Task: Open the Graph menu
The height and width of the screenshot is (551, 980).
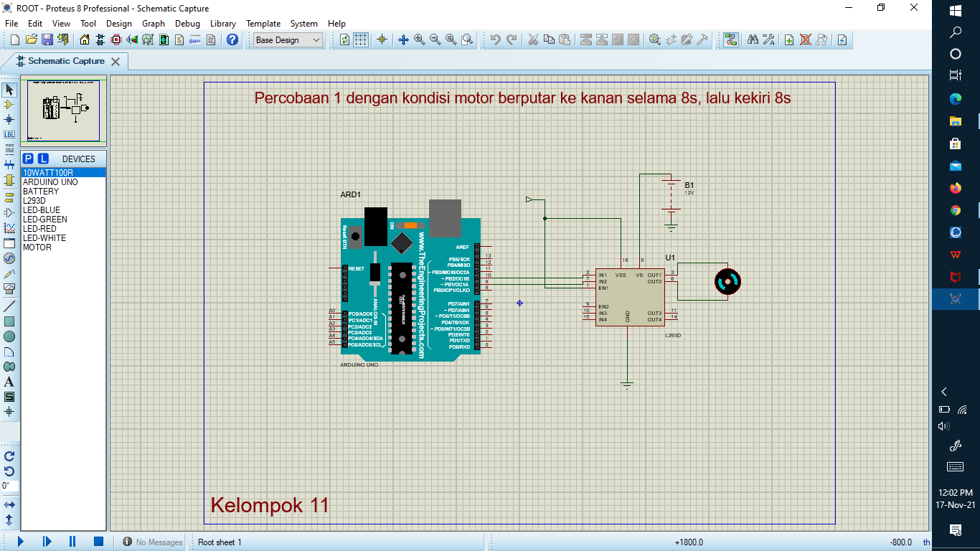Action: pos(154,24)
